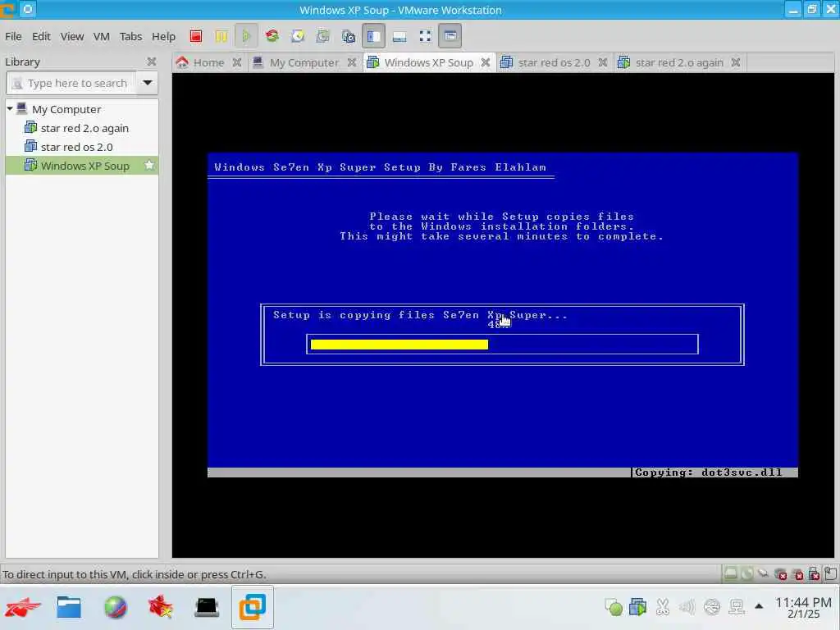Image resolution: width=840 pixels, height=630 pixels.
Task: Open the VM menu
Action: point(101,36)
